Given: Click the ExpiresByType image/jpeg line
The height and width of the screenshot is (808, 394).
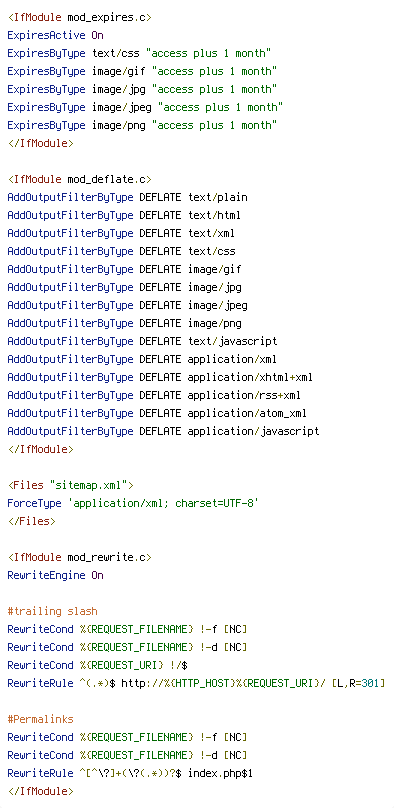Looking at the screenshot, I should pos(145,108).
